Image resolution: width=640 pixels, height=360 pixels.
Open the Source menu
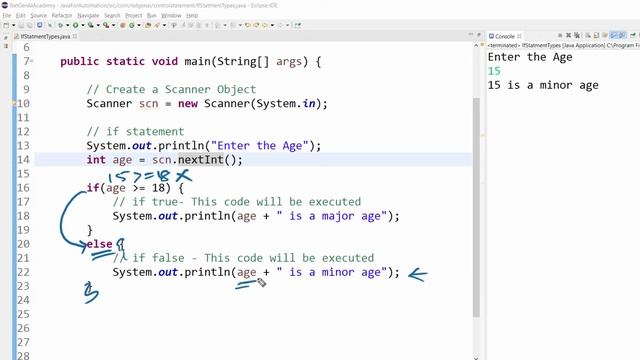38,16
